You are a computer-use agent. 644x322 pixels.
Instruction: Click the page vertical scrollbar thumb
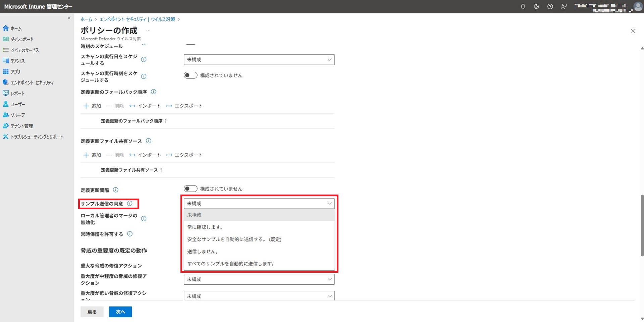click(x=642, y=225)
